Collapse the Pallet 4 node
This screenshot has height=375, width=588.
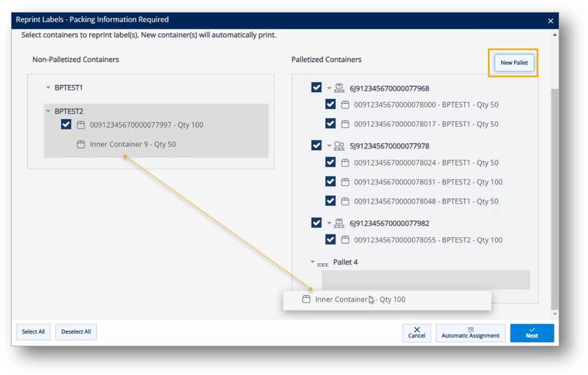point(312,262)
